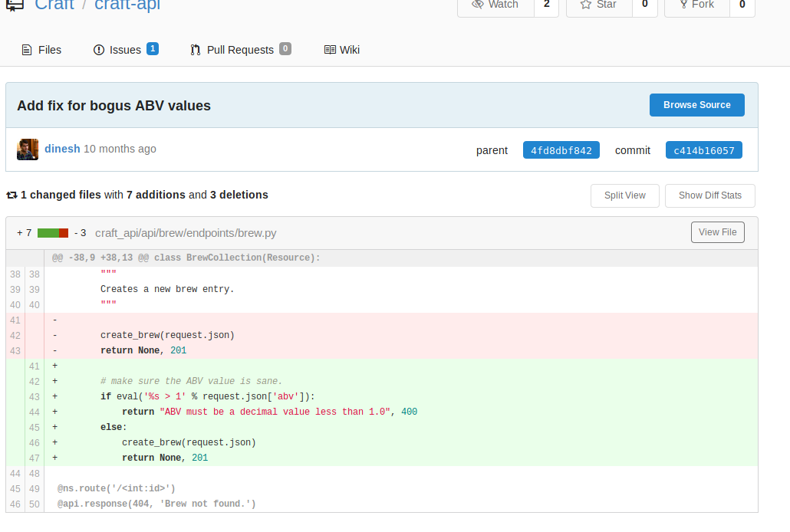790x532 pixels.
Task: Click the green-red diff stats bar
Action: tap(53, 233)
